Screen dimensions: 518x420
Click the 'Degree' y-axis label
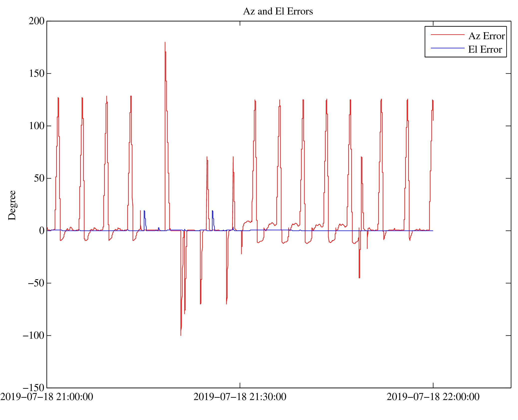[x=12, y=205]
